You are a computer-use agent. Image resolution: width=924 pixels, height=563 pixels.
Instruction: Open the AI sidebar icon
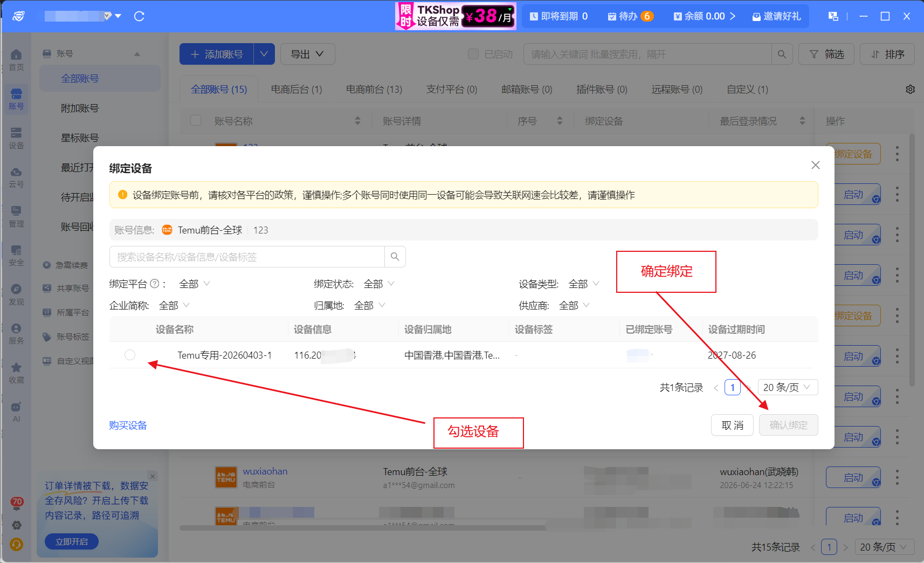click(x=16, y=411)
